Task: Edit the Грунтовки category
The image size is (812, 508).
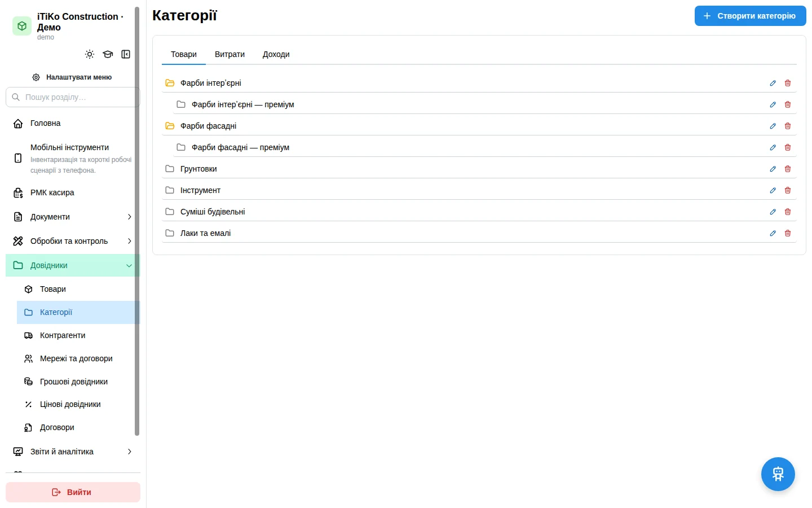Action: point(773,169)
